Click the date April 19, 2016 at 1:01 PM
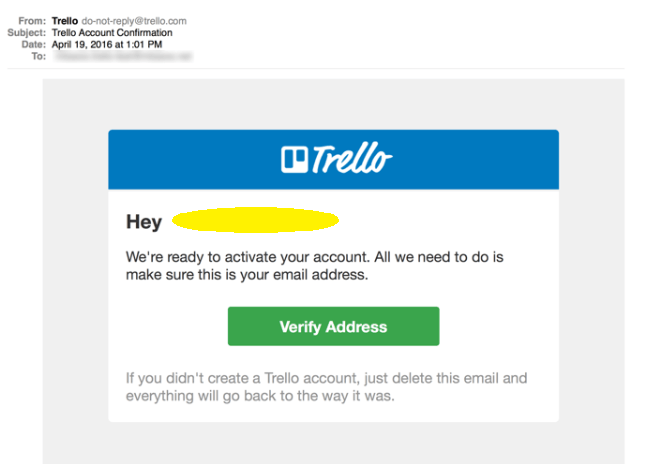The image size is (651, 464). 107,44
